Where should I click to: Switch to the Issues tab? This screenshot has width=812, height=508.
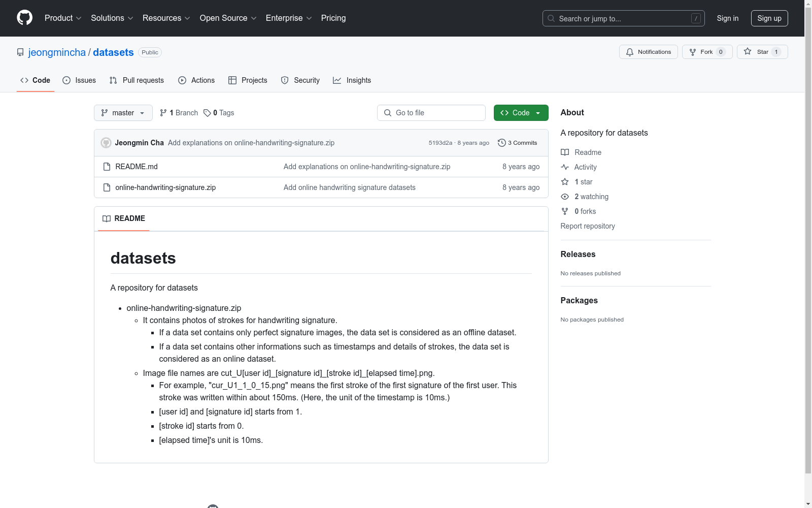79,80
